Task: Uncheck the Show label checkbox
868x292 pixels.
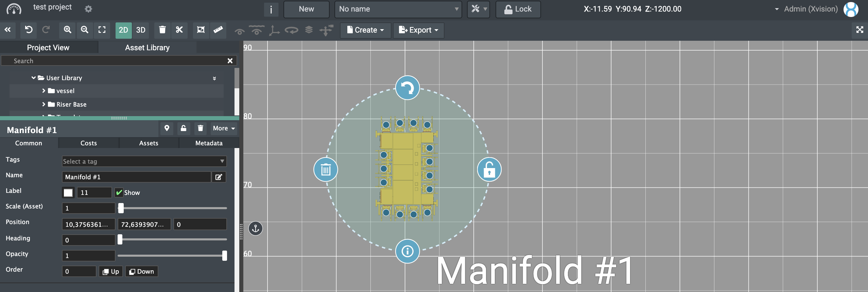Action: point(119,193)
